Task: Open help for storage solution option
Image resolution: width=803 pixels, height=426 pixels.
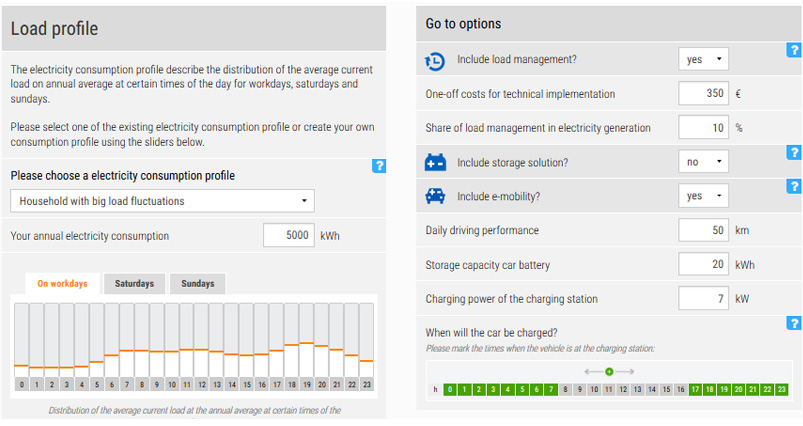Action: tap(794, 152)
